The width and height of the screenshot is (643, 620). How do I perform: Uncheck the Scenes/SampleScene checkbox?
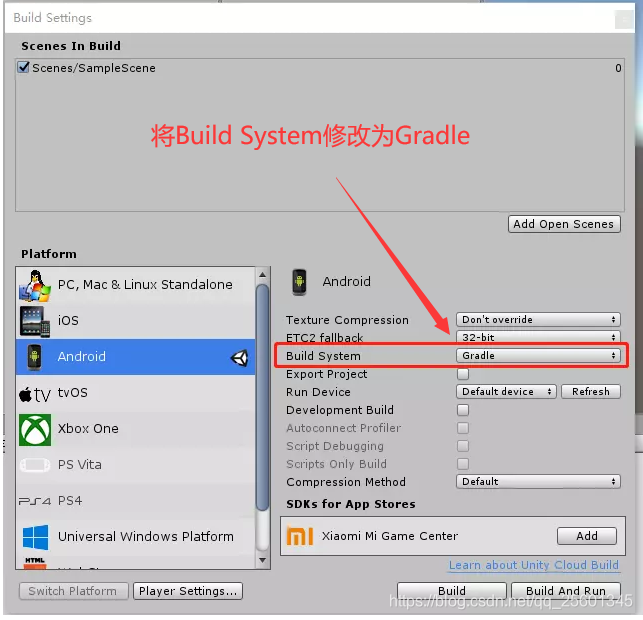tap(24, 67)
